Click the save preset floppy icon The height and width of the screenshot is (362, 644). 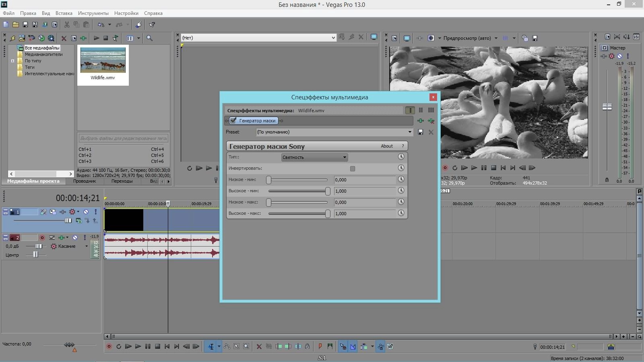coord(421,132)
